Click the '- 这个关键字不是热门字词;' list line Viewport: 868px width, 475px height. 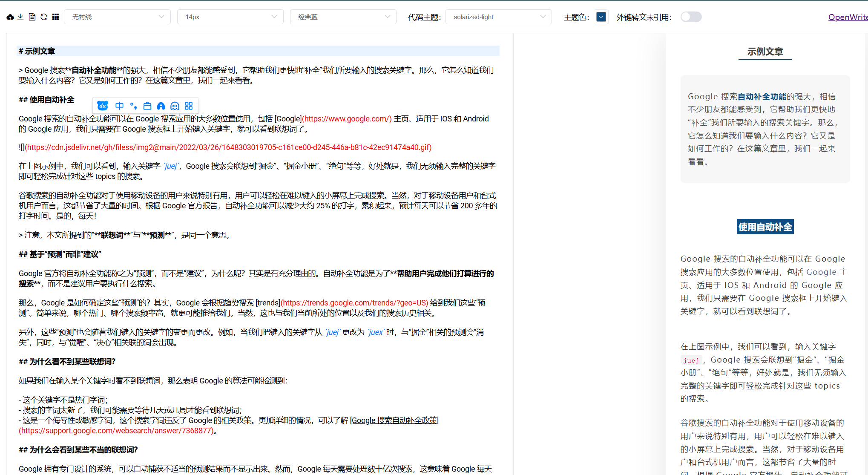click(63, 400)
